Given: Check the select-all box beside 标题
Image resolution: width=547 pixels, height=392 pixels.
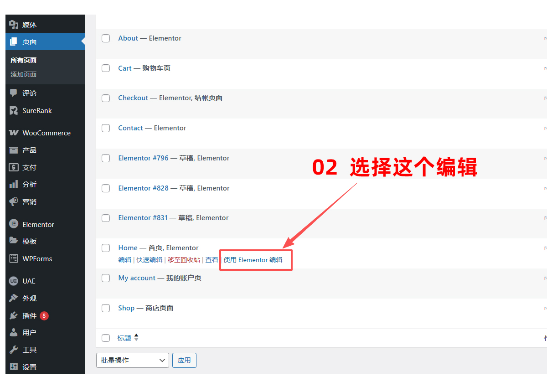Looking at the screenshot, I should coord(106,338).
